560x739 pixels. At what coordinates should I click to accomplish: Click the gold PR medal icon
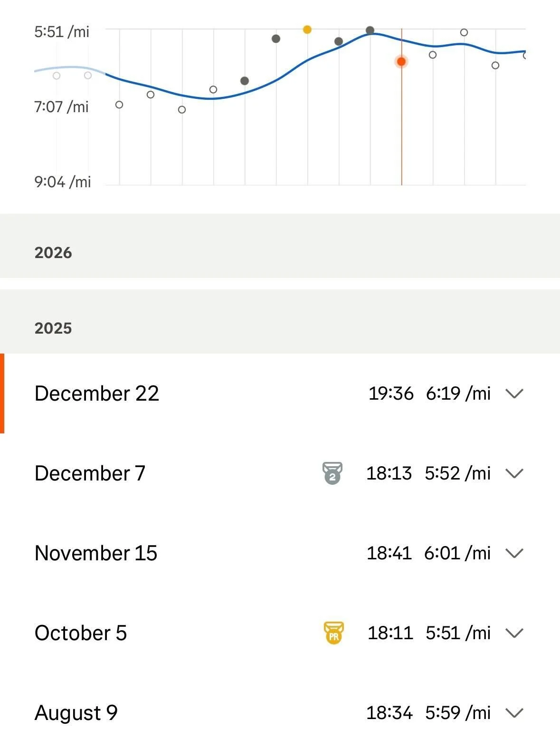333,633
